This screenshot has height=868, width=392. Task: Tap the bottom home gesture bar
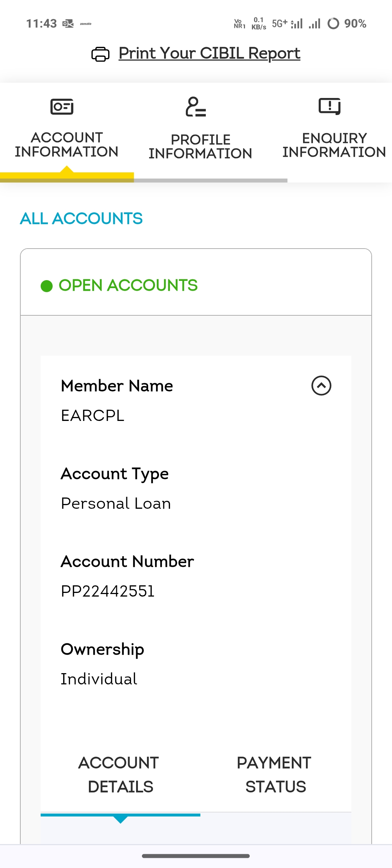click(x=196, y=856)
